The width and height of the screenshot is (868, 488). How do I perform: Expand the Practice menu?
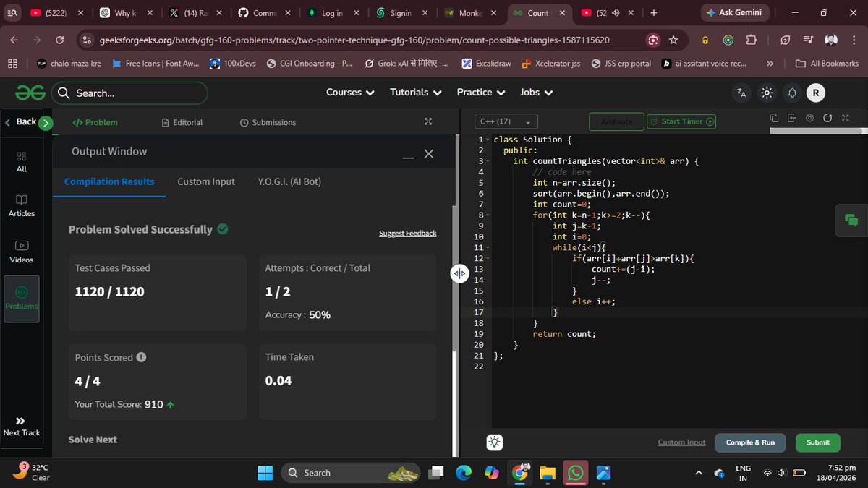(481, 93)
